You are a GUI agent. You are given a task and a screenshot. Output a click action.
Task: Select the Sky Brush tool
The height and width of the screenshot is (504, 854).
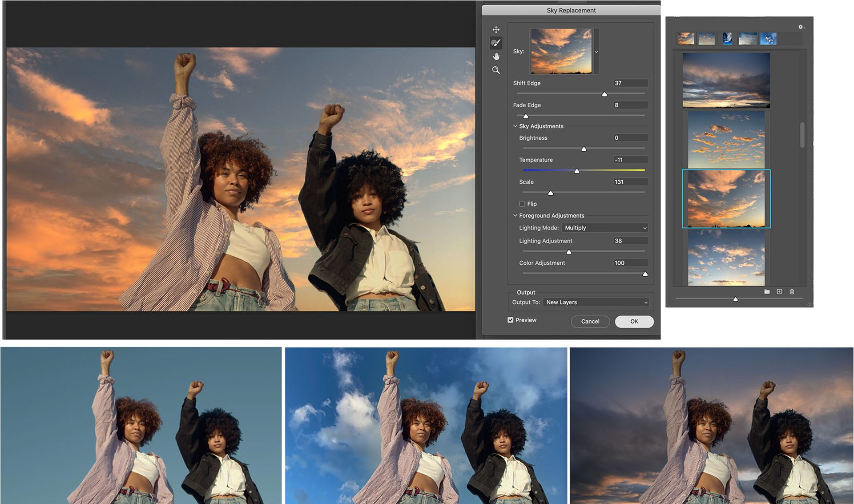pyautogui.click(x=496, y=43)
